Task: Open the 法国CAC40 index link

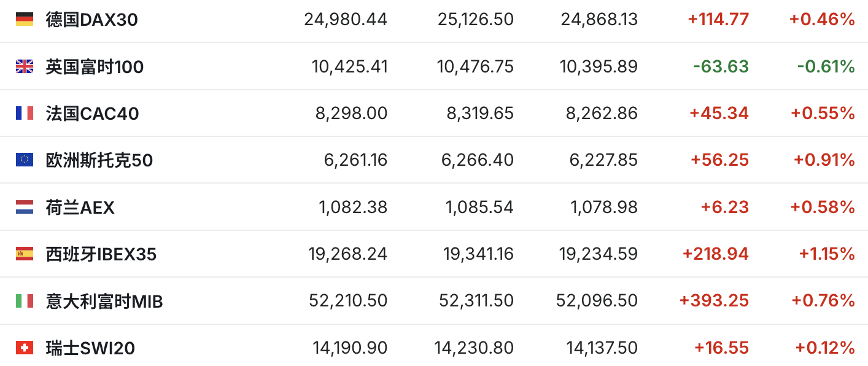Action: tap(93, 114)
